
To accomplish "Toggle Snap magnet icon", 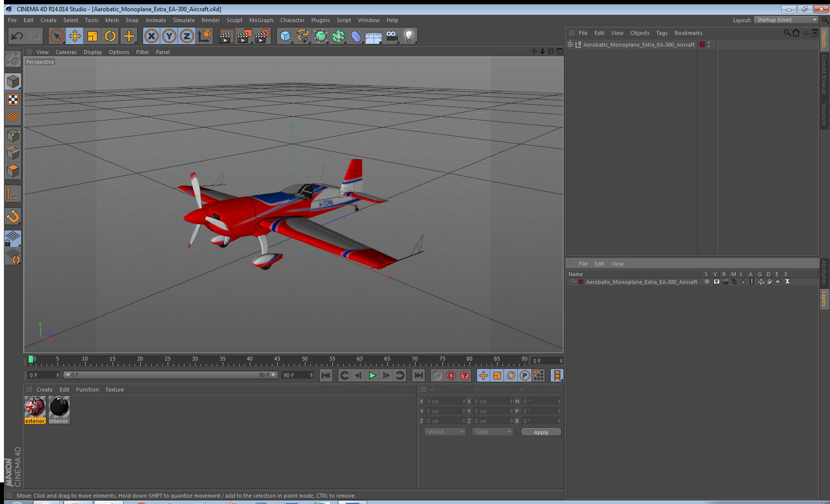I will pyautogui.click(x=13, y=216).
